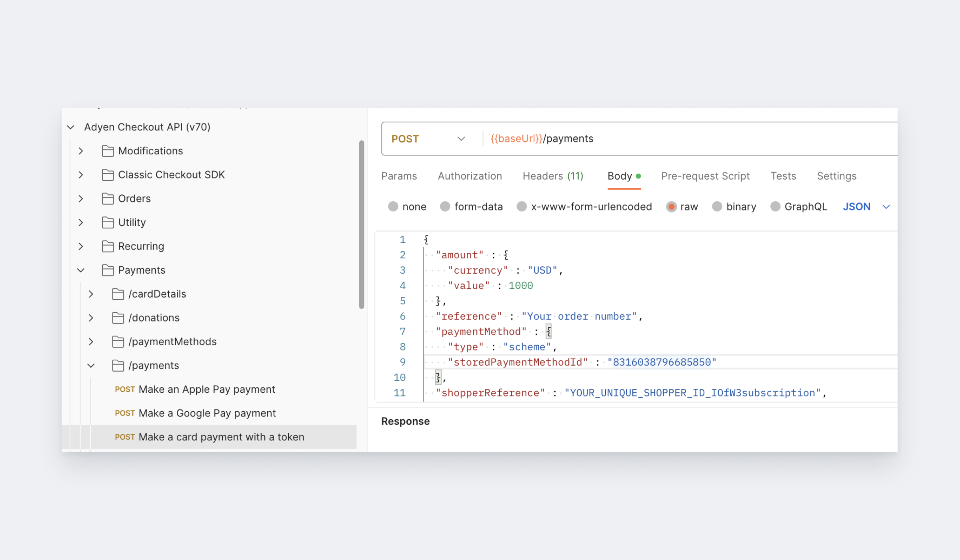Click the storedPaymentMethodId value 8316038796685850
The height and width of the screenshot is (560, 960).
[662, 362]
